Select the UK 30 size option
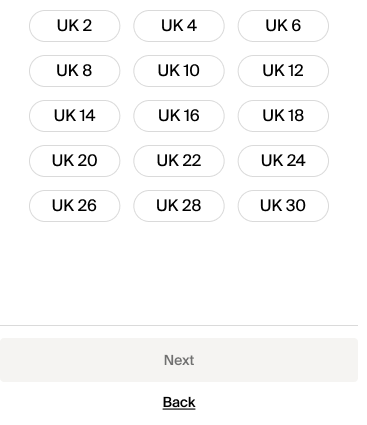 click(283, 206)
